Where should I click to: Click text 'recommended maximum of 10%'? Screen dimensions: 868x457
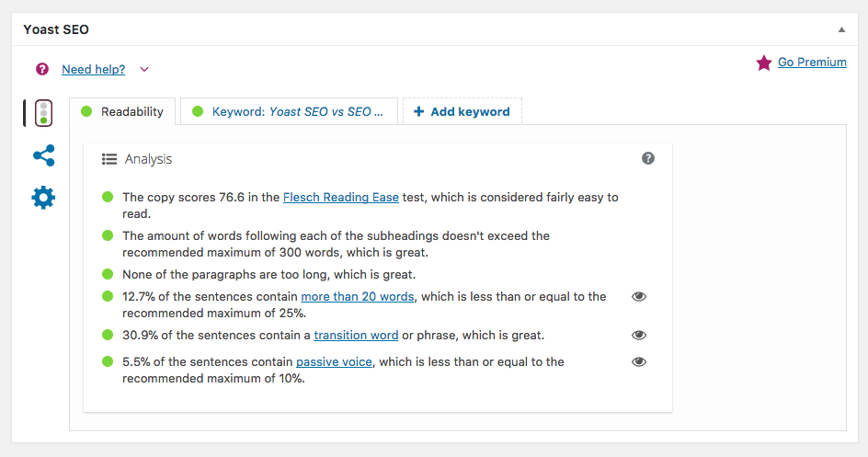click(x=213, y=379)
